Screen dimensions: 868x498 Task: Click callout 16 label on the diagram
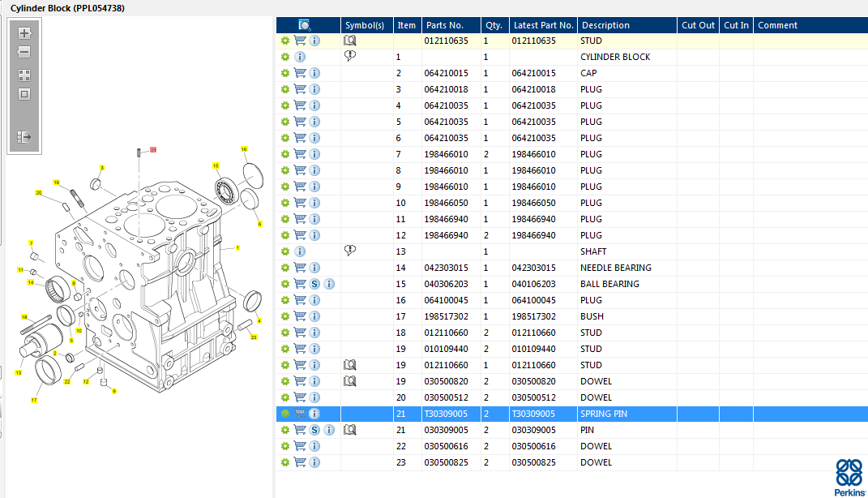coord(244,149)
